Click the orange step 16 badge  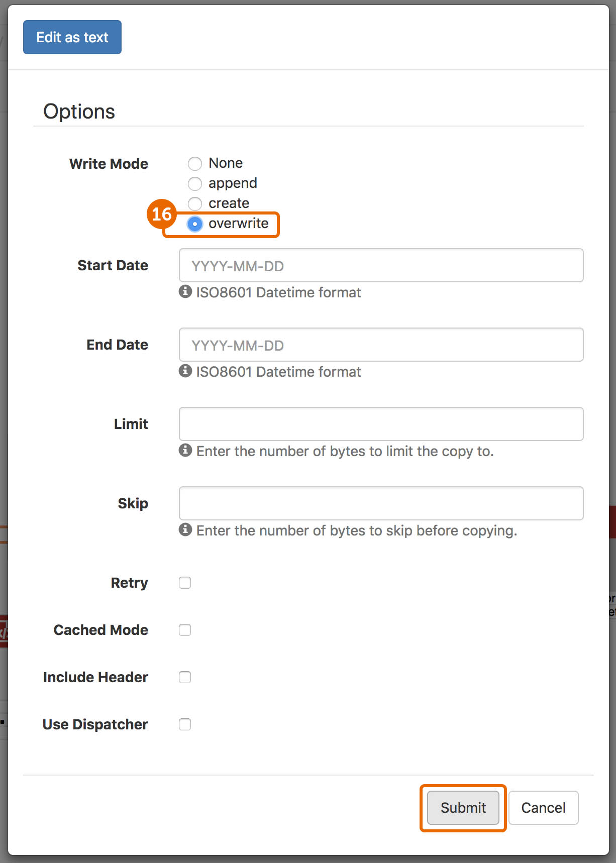(x=162, y=214)
